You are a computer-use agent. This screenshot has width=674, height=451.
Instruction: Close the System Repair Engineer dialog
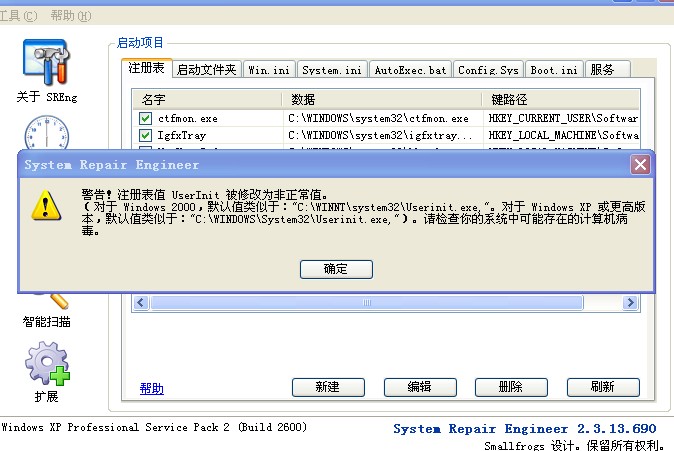tap(640, 165)
